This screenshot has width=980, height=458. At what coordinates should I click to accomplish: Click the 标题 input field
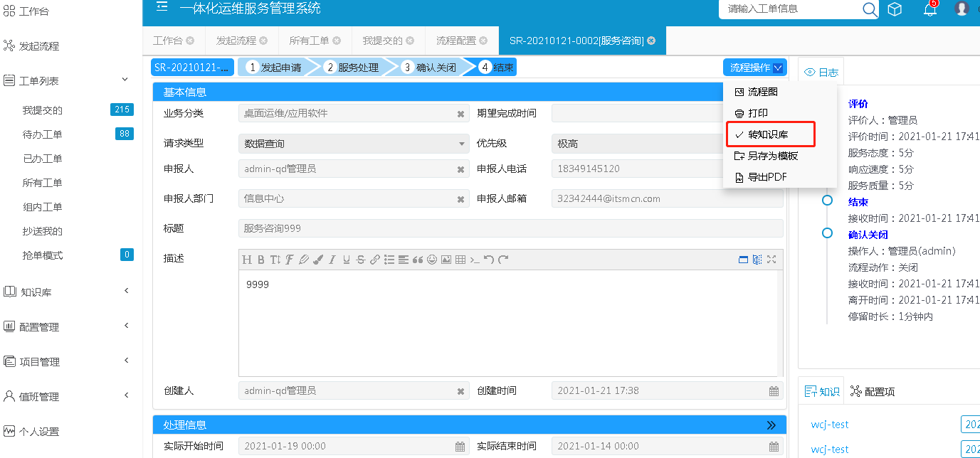pyautogui.click(x=510, y=228)
